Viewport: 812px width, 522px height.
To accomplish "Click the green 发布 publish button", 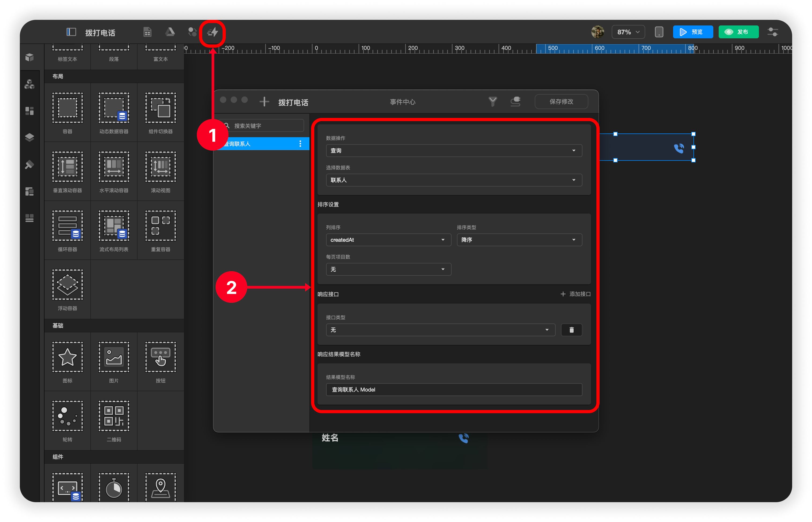I will (x=738, y=32).
